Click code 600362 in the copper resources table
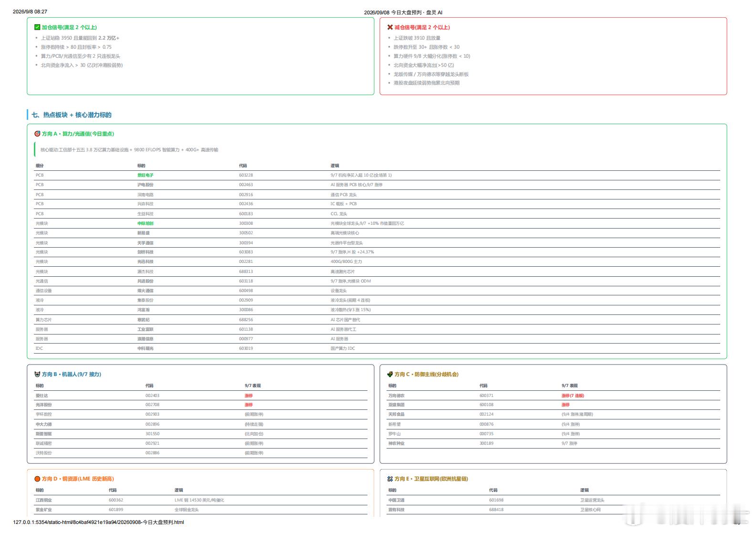This screenshot has height=533, width=756. pos(115,500)
